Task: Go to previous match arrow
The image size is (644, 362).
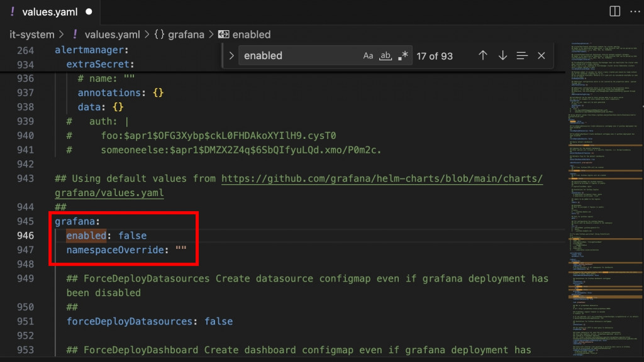Action: click(x=482, y=55)
